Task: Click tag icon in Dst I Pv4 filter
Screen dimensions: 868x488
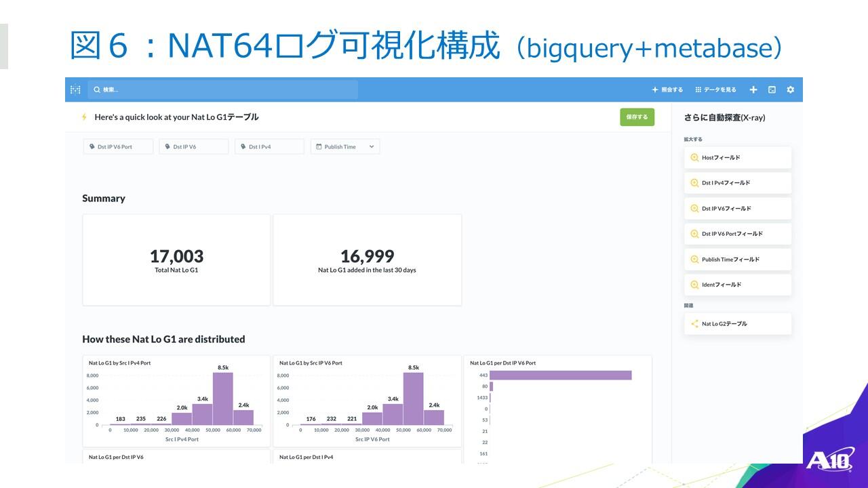Action: (x=243, y=146)
